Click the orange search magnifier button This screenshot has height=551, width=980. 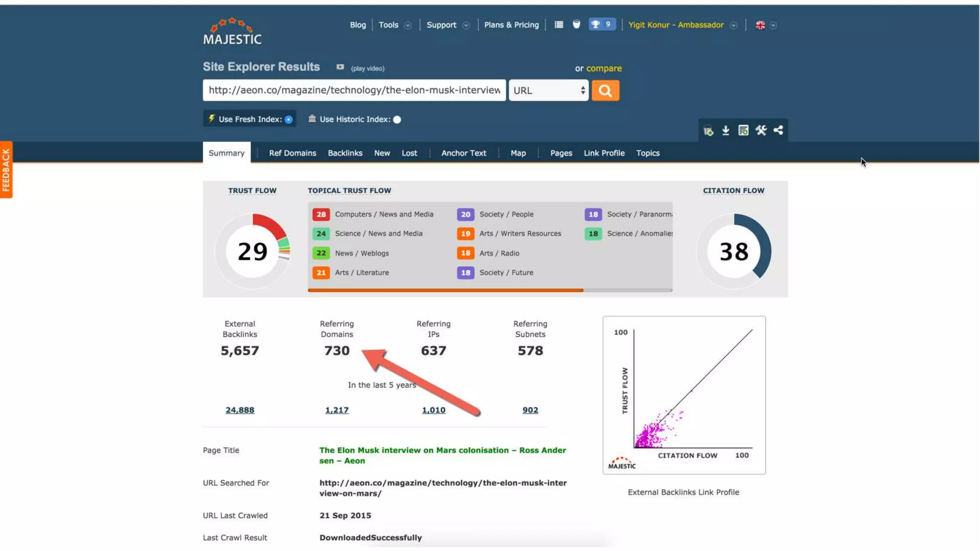click(605, 90)
